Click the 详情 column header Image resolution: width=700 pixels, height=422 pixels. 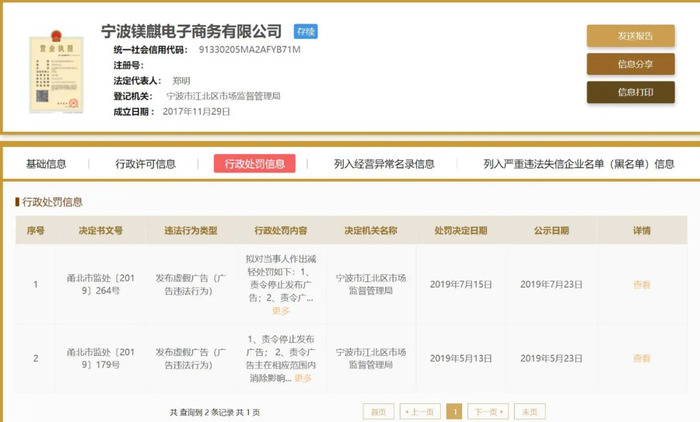coord(642,230)
